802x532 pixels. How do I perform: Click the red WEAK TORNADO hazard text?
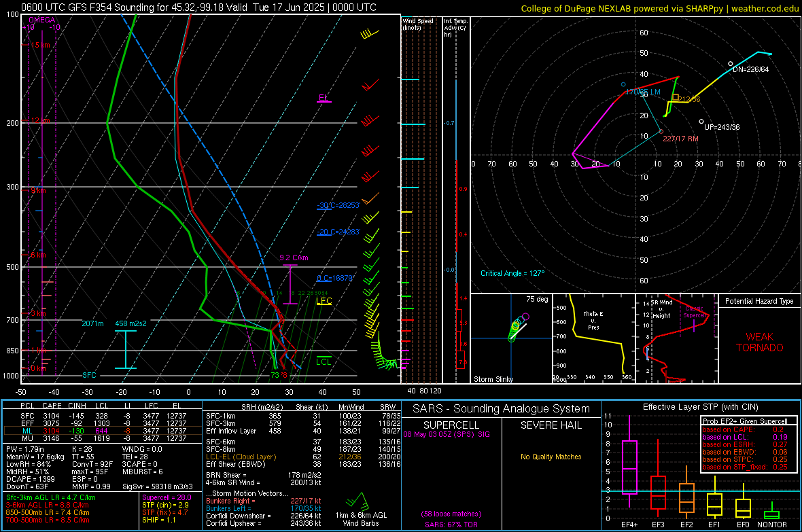tap(760, 342)
